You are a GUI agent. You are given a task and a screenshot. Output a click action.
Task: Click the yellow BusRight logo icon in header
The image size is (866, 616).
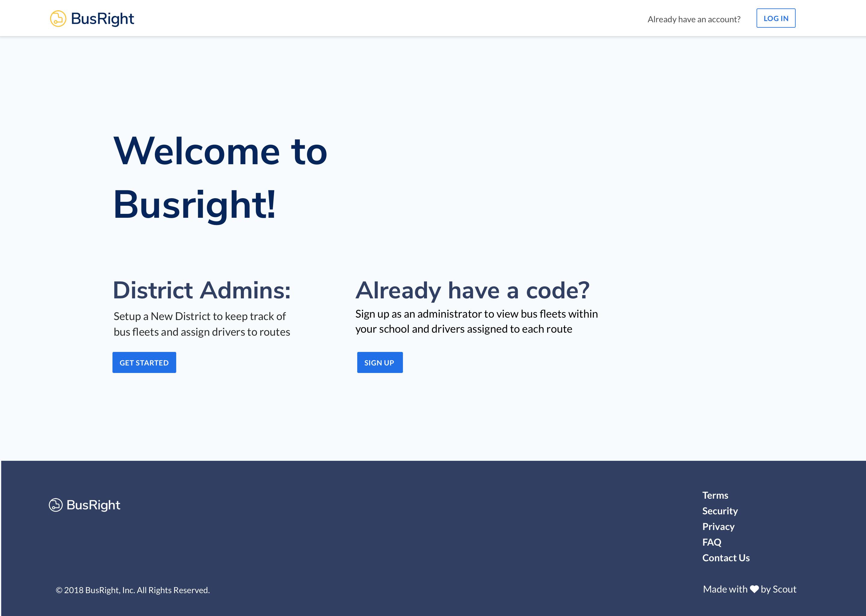(58, 19)
